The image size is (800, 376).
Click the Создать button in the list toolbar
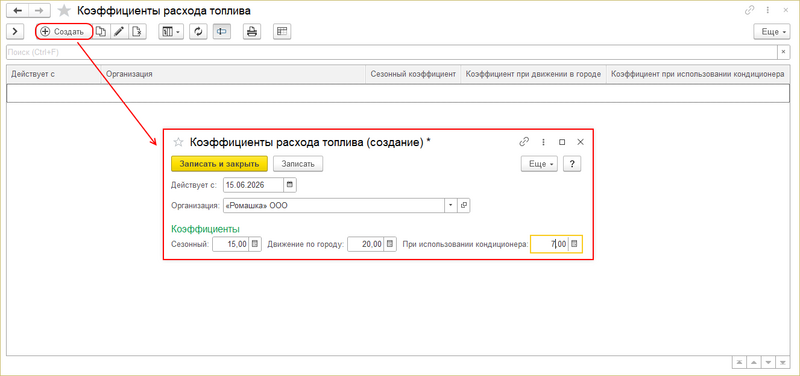pos(64,32)
